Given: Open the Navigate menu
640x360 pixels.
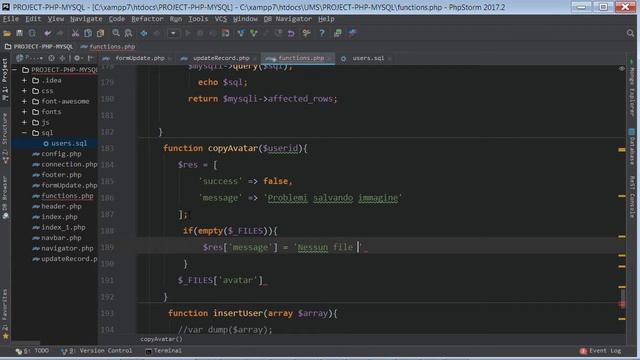Looking at the screenshot, I should [86, 19].
